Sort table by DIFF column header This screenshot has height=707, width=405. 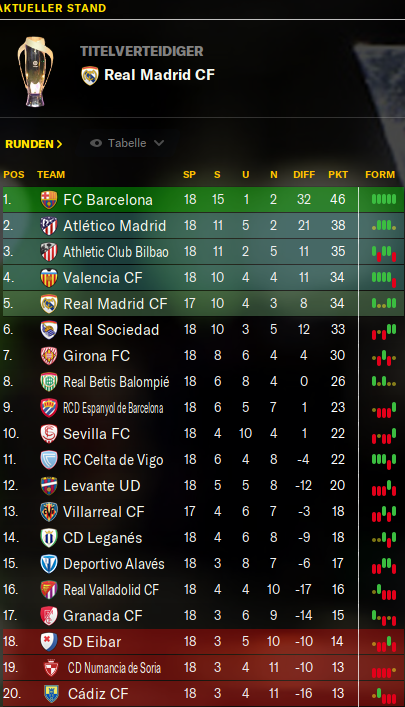tap(304, 174)
